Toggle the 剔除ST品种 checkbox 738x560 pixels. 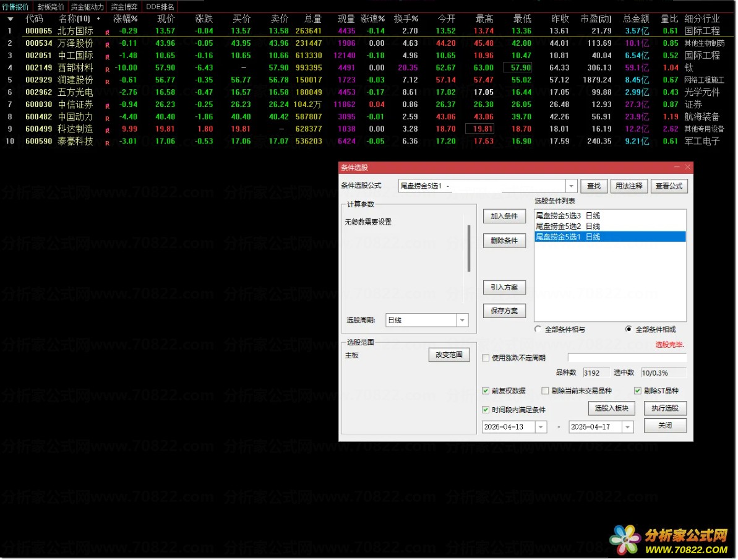point(638,391)
